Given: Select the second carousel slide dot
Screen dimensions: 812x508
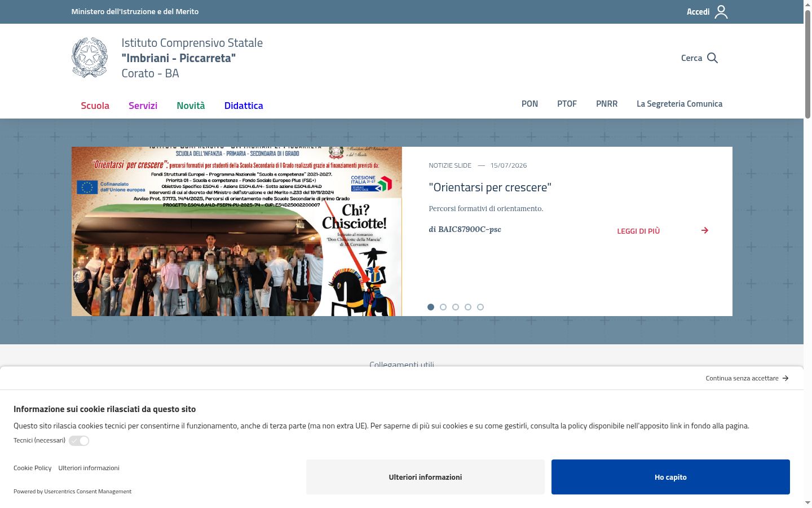Looking at the screenshot, I should pos(443,307).
